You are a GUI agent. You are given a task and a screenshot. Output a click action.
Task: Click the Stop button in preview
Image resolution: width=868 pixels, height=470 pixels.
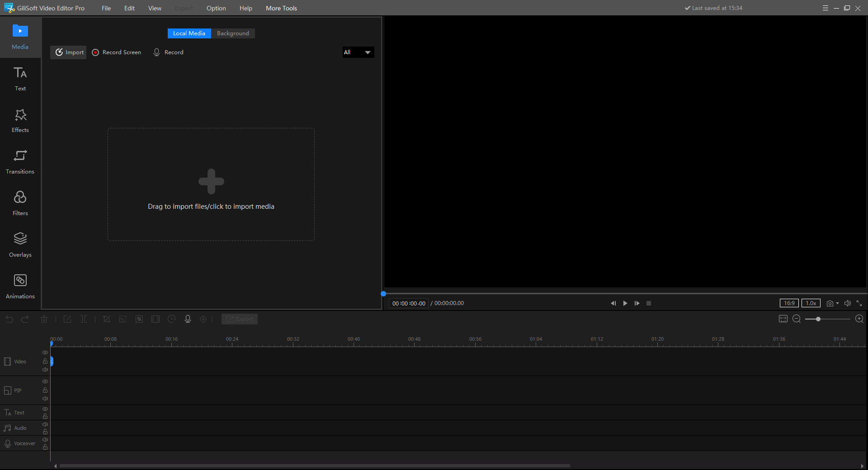click(649, 303)
